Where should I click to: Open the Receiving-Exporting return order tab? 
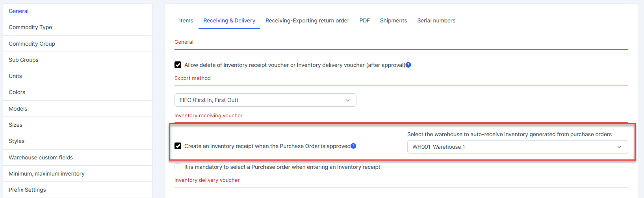(307, 20)
